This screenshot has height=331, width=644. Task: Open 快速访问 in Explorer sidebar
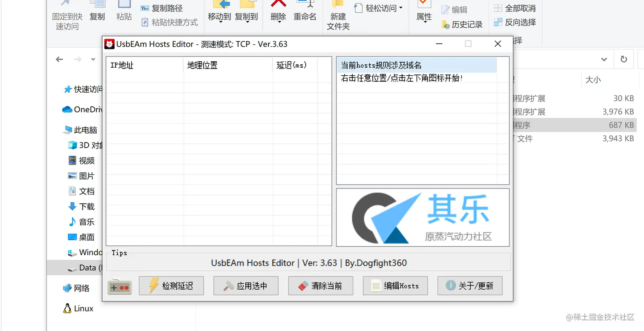click(x=83, y=89)
